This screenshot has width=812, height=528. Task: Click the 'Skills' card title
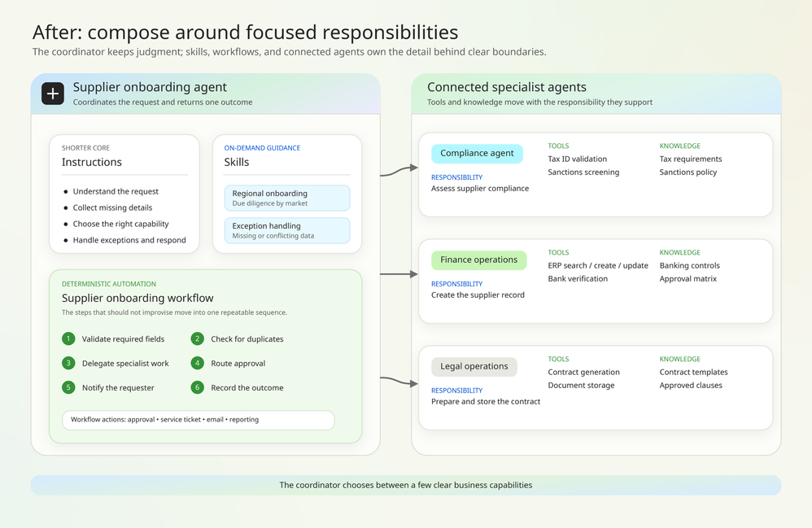coord(237,162)
